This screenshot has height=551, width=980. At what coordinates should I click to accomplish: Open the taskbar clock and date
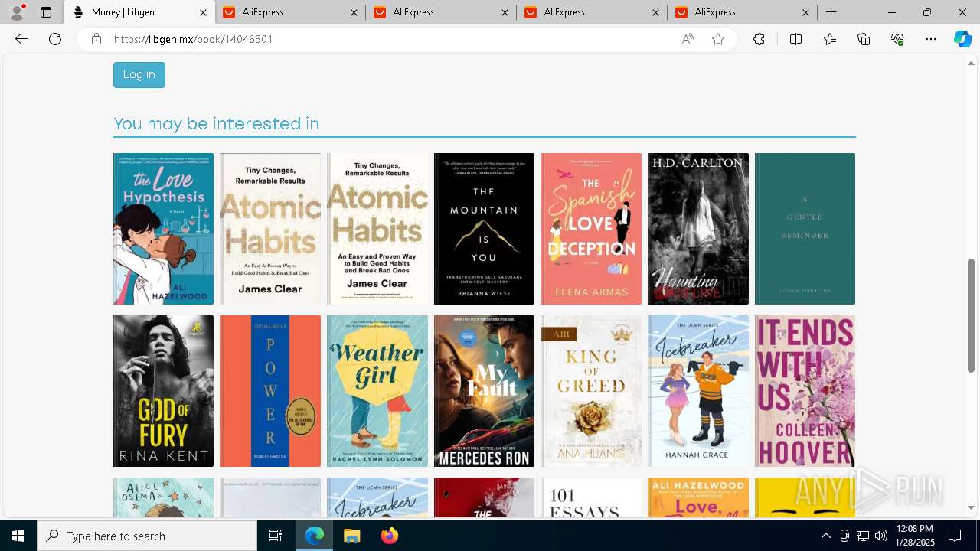914,536
